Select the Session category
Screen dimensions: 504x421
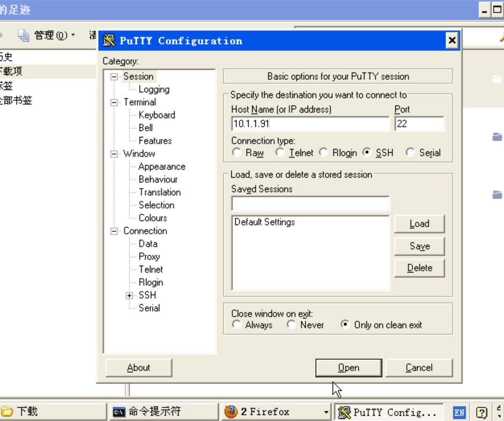(x=138, y=77)
